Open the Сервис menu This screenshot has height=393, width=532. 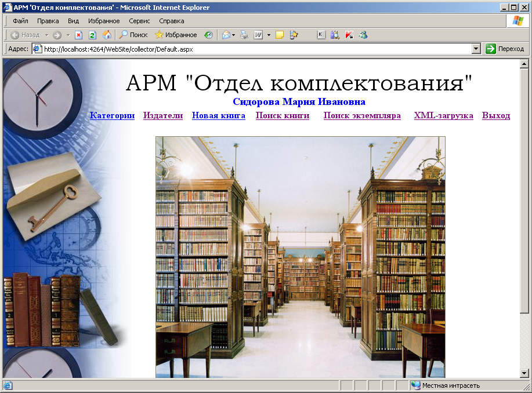coord(139,21)
